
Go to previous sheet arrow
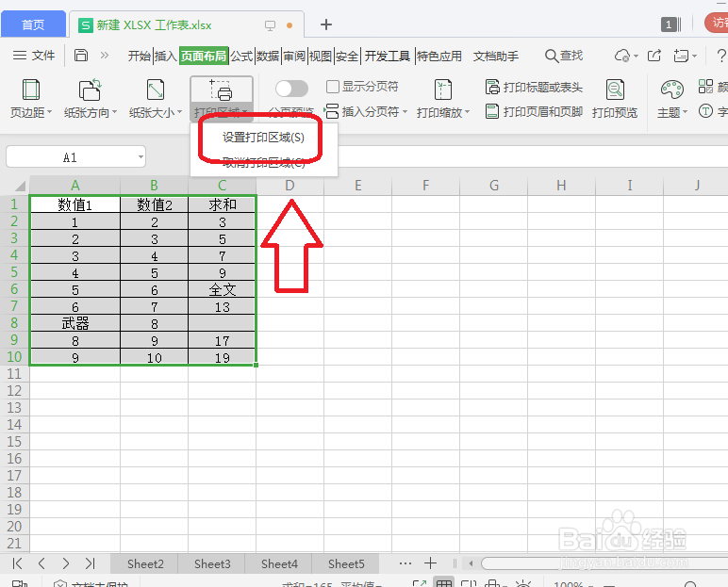[x=41, y=563]
